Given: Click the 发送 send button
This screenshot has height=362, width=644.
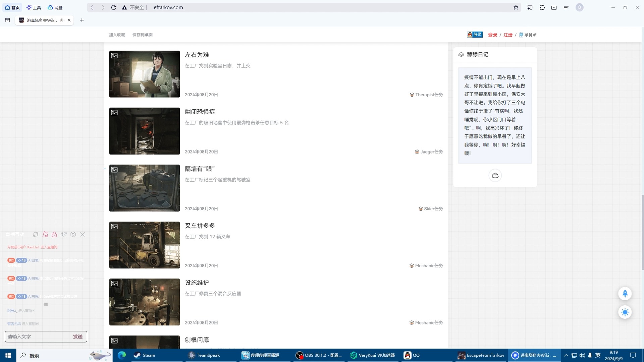Looking at the screenshot, I should (78, 337).
